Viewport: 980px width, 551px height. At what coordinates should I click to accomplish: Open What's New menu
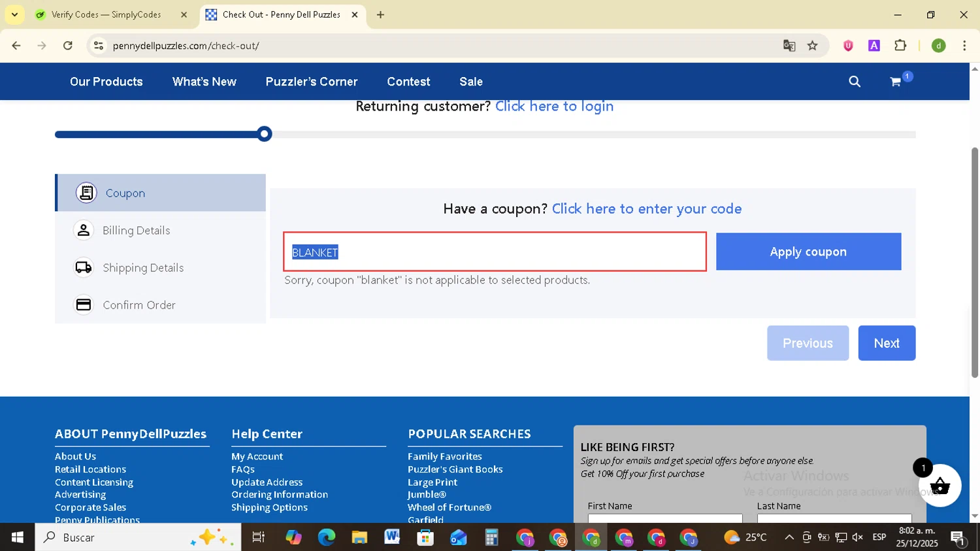click(204, 82)
